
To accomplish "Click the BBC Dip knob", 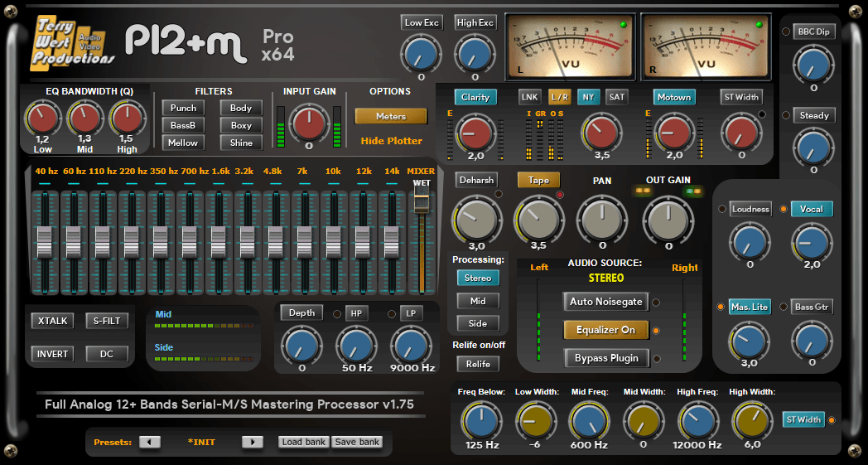I will [x=813, y=65].
